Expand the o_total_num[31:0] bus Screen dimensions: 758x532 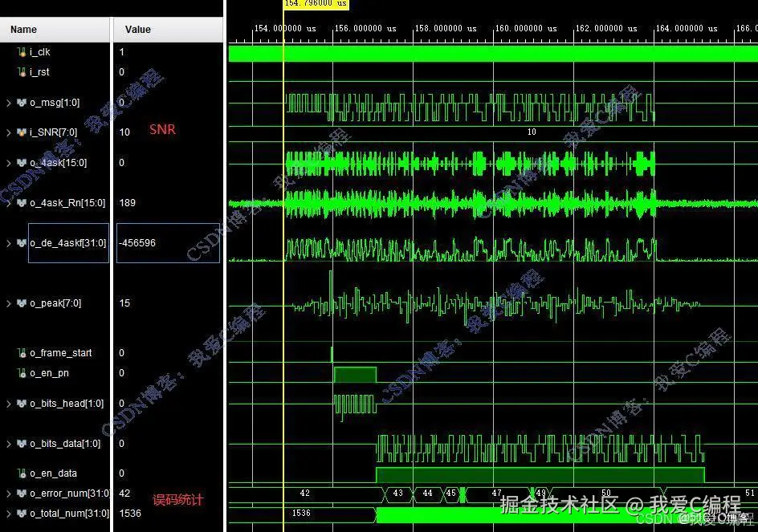coord(8,514)
